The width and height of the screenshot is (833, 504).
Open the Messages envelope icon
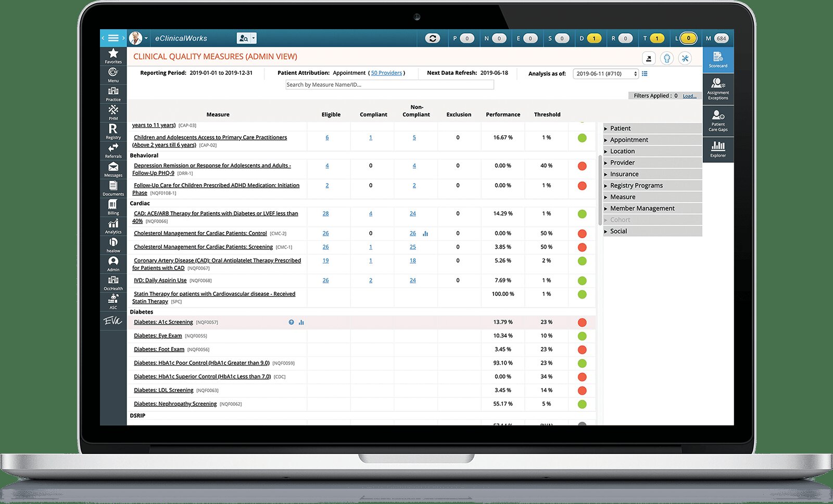point(113,169)
